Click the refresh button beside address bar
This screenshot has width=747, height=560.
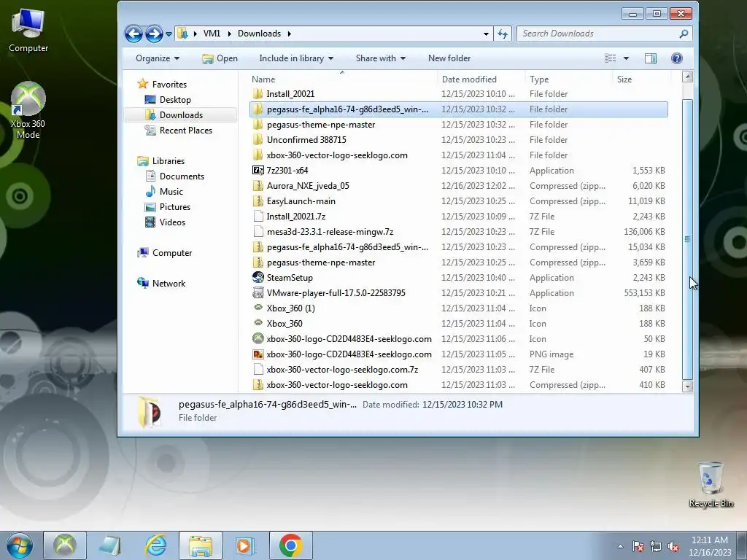point(503,34)
